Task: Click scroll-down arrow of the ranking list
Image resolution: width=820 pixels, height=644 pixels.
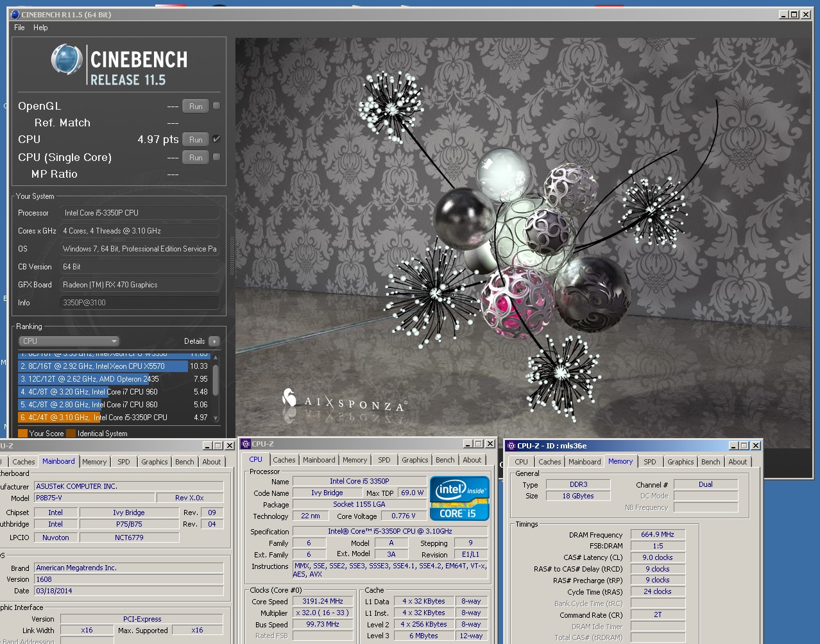Action: (216, 418)
